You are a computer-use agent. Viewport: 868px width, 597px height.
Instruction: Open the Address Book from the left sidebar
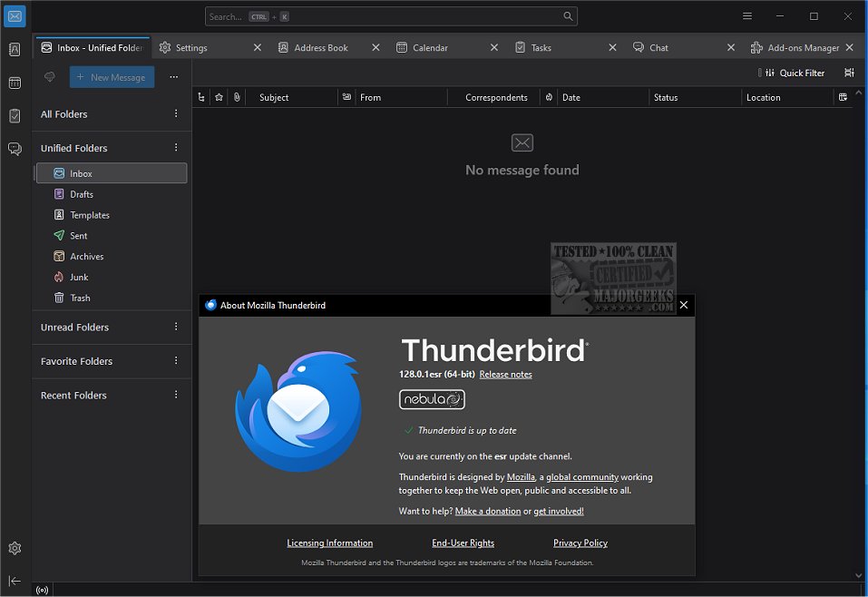[x=15, y=50]
